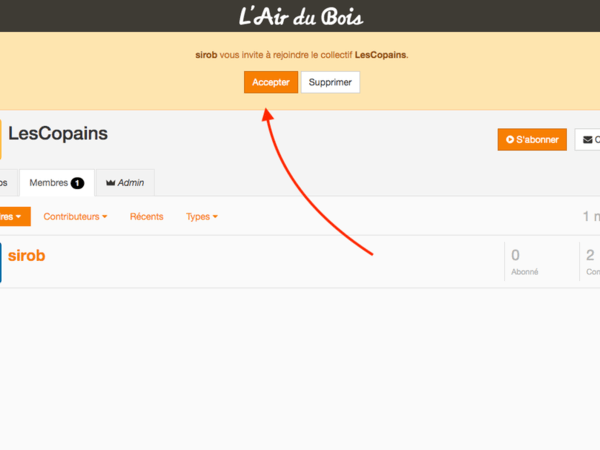Subscribe with the S'abonner button

click(532, 139)
